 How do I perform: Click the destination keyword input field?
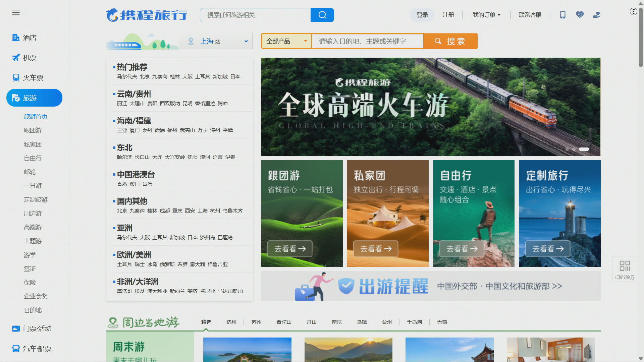(368, 41)
